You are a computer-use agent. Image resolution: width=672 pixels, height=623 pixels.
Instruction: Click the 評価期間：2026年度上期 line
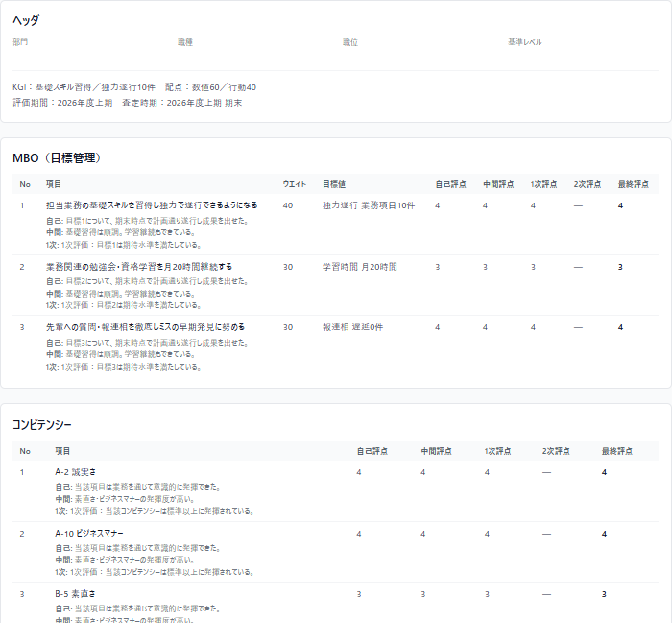click(x=62, y=103)
